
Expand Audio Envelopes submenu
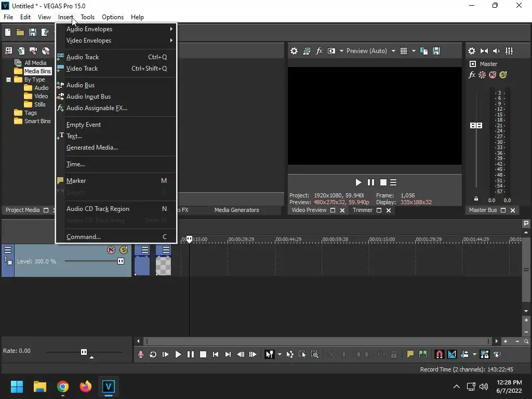click(116, 29)
